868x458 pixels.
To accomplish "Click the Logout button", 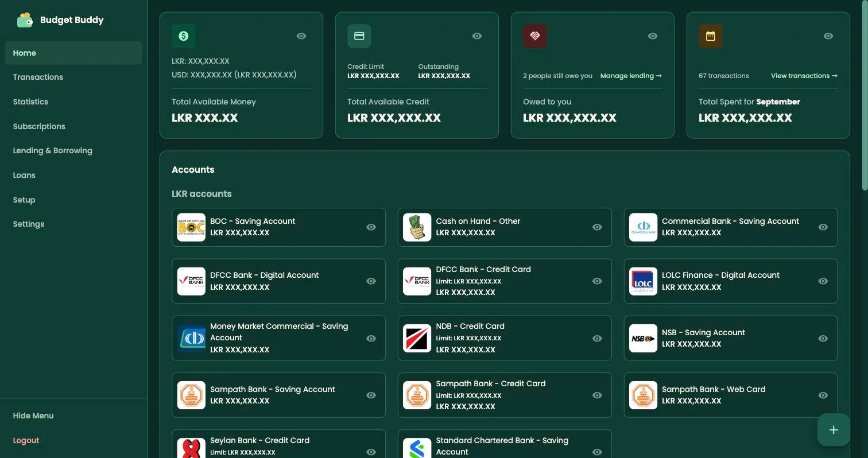I will pos(26,440).
